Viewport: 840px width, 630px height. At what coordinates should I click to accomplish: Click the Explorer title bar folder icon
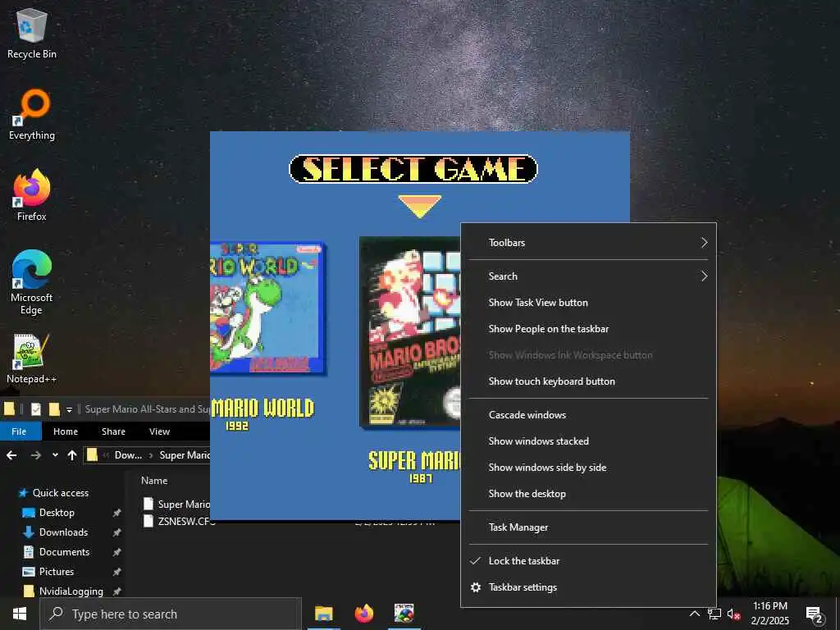9,409
